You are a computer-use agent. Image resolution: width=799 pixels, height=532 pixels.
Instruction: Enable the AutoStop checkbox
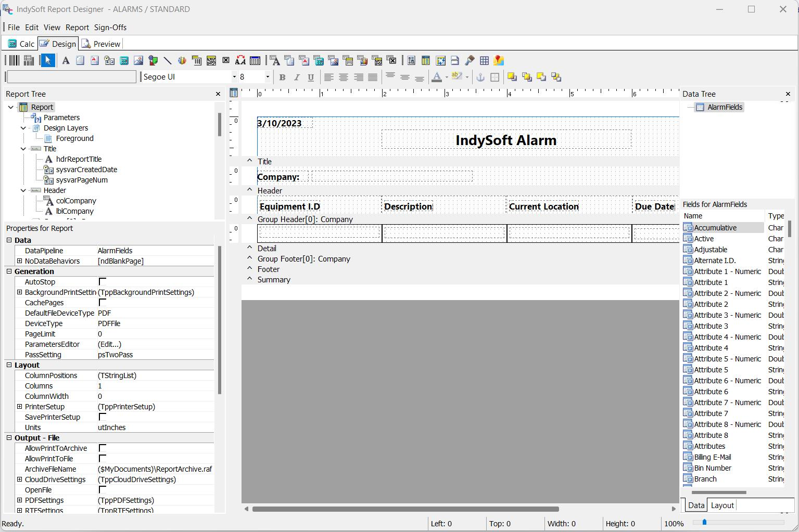(x=103, y=282)
